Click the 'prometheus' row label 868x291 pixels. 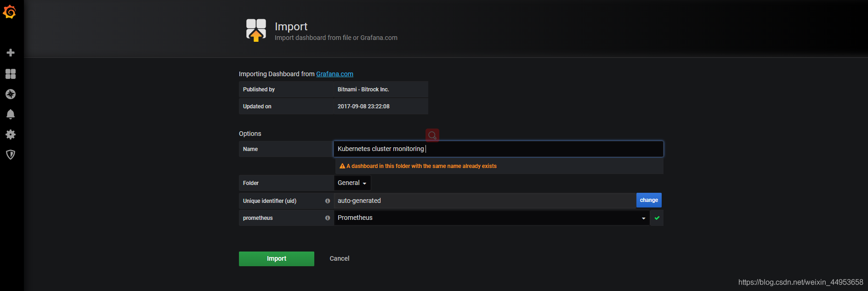(258, 218)
